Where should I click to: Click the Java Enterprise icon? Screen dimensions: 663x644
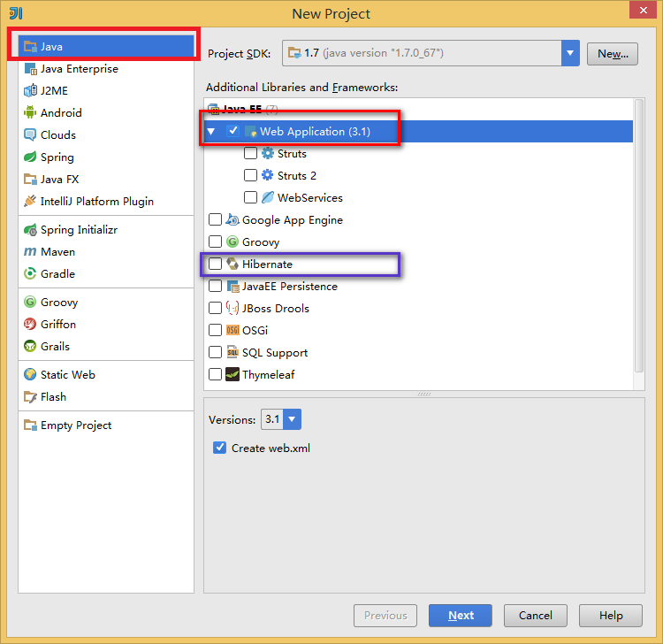pos(30,68)
